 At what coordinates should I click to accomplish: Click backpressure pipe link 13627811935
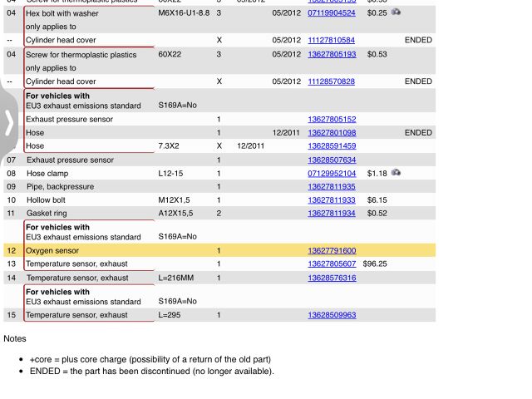331,187
